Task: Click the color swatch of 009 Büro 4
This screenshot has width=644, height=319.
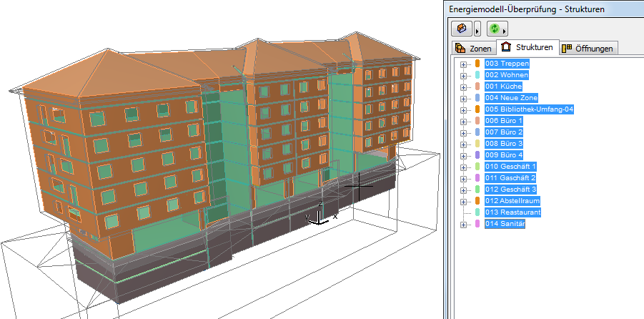Action: click(477, 155)
